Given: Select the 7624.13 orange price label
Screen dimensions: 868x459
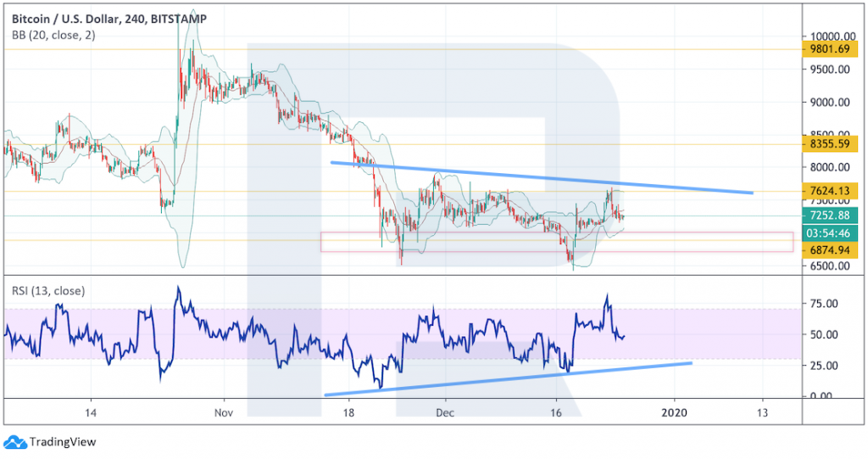Looking at the screenshot, I should 829,191.
